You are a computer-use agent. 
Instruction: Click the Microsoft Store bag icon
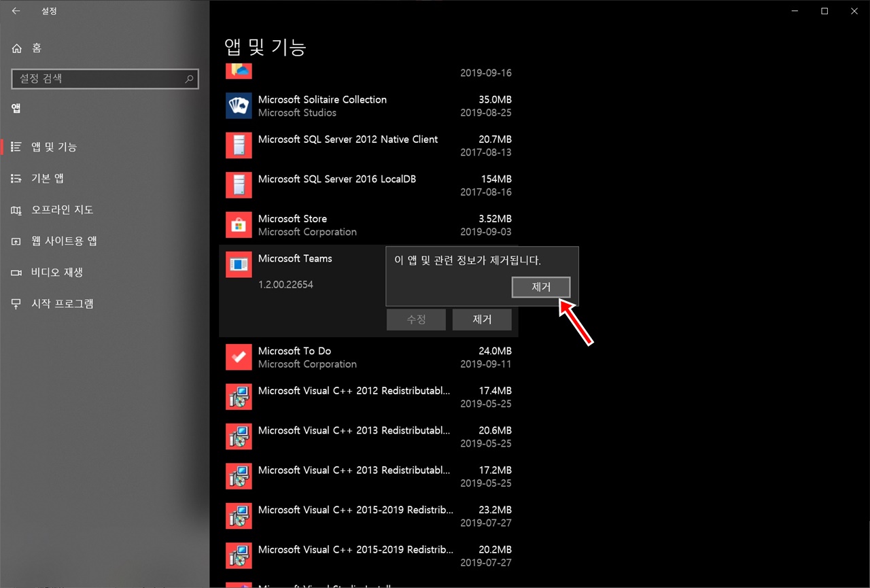[x=239, y=225]
